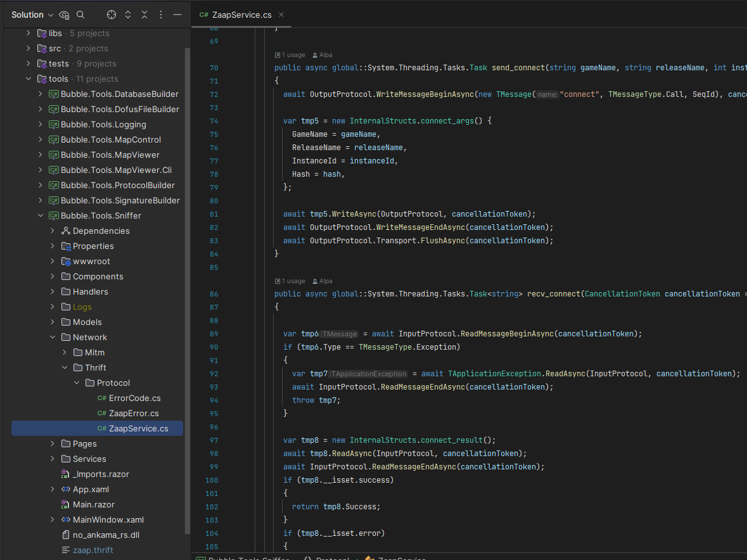The width and height of the screenshot is (747, 560).
Task: Expand the tests solution folder
Action: tap(28, 64)
